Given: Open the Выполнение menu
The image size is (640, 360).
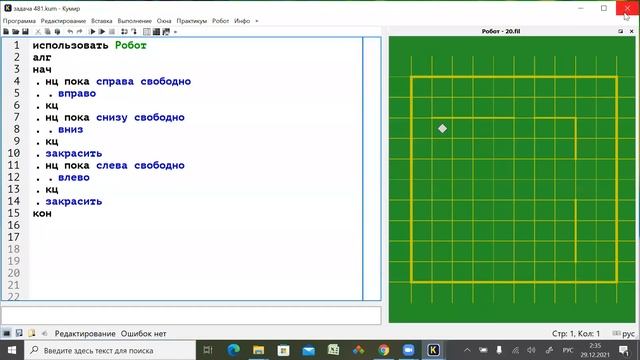Looking at the screenshot, I should (x=134, y=21).
